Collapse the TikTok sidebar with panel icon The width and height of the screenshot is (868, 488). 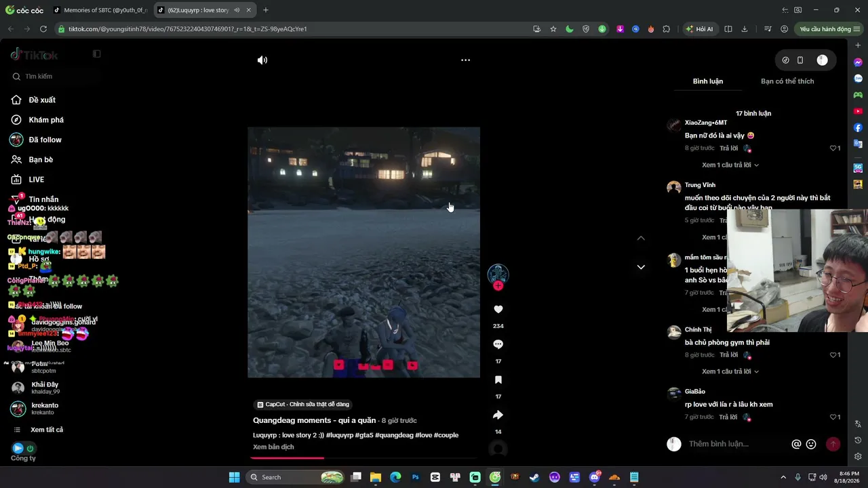click(96, 54)
